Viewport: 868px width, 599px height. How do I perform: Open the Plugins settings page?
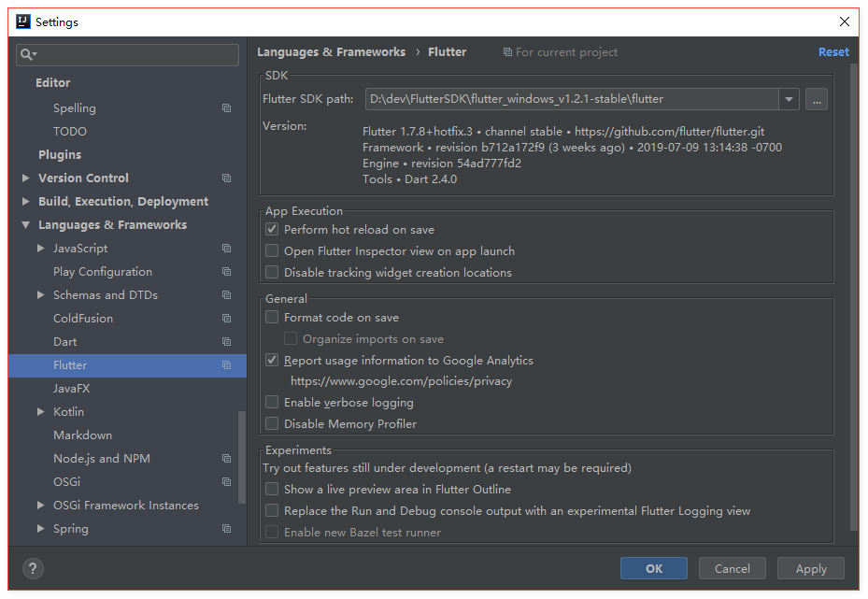[x=60, y=154]
